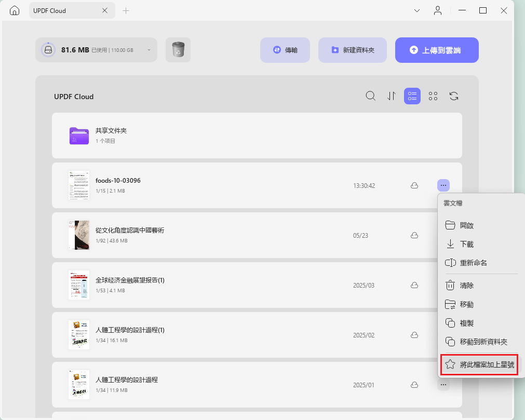Toggle the more options button for foods-10-03096

point(443,185)
